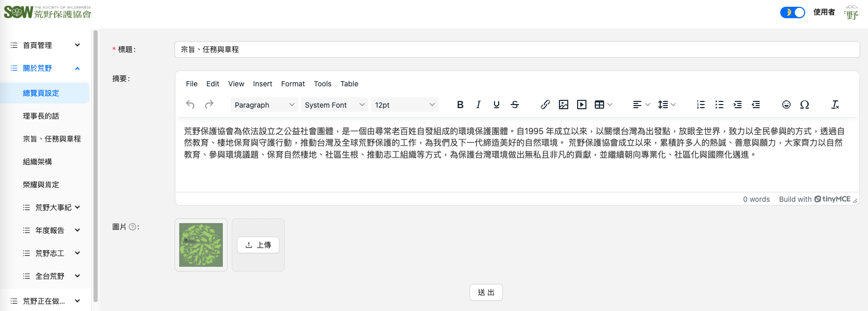This screenshot has width=868, height=311.
Task: Open the emoji picker
Action: (x=786, y=105)
